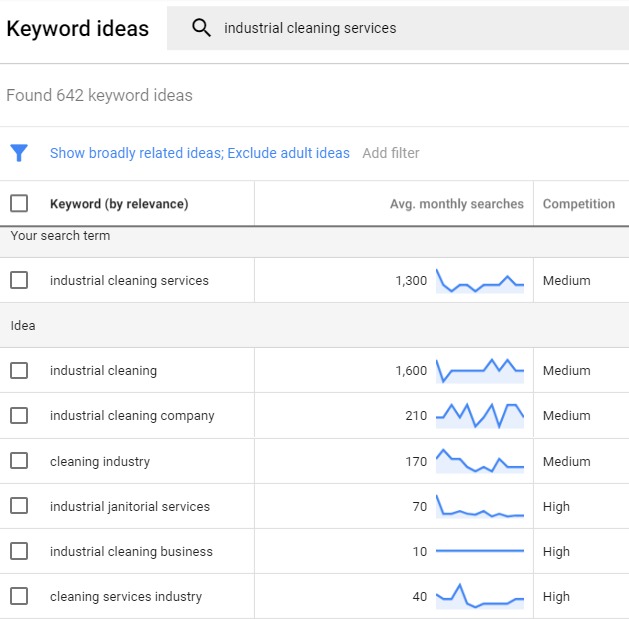Click the industrial cleaning company trend sparkline
This screenshot has width=629, height=619.
(x=480, y=416)
